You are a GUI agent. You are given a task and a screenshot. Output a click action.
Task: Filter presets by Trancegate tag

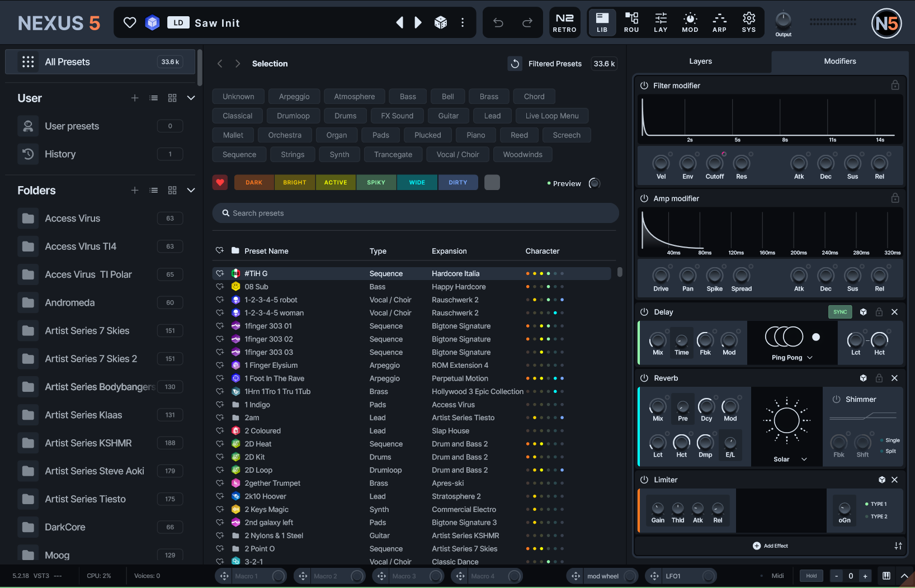[393, 154]
